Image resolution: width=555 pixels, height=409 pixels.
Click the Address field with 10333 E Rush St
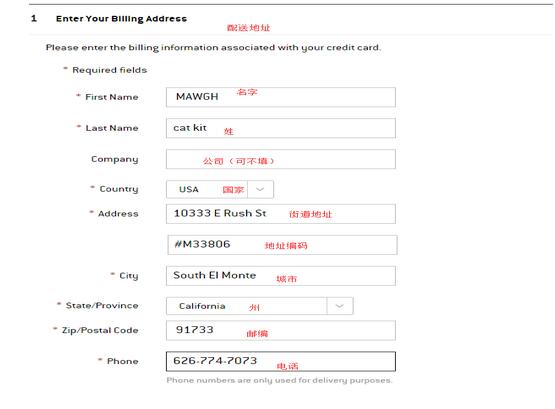[281, 214]
